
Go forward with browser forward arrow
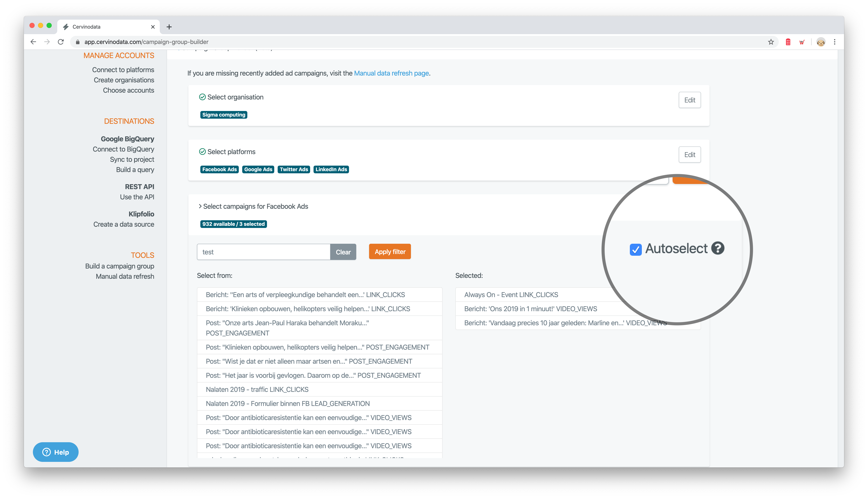point(47,42)
